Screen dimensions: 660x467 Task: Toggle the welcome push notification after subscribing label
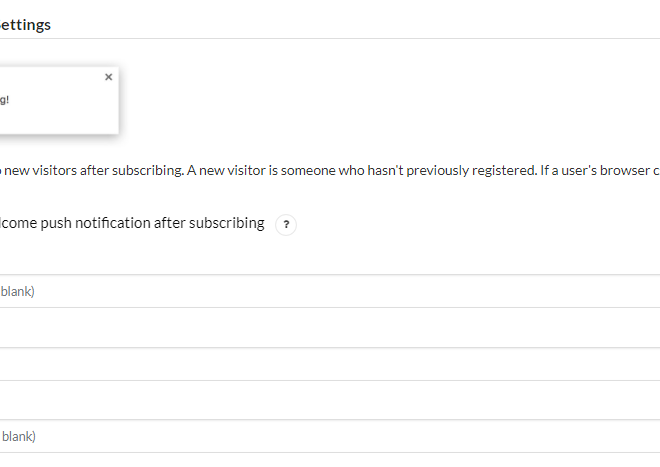[132, 223]
